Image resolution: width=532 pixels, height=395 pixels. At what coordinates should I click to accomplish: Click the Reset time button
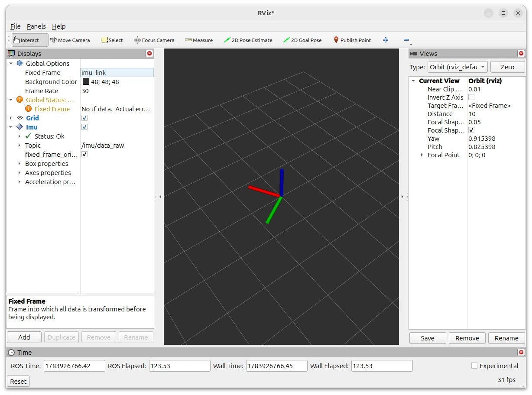click(x=18, y=382)
